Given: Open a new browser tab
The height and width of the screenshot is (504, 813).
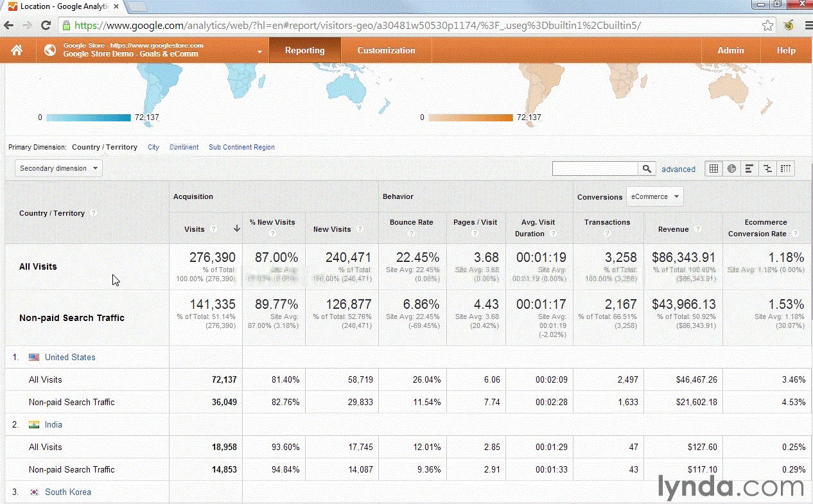Looking at the screenshot, I should 138,7.
